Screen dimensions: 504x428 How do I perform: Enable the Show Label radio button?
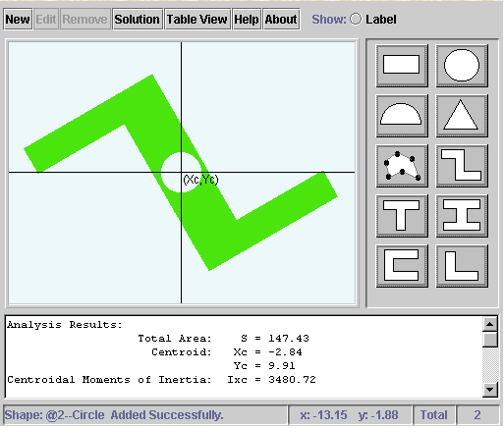click(356, 19)
